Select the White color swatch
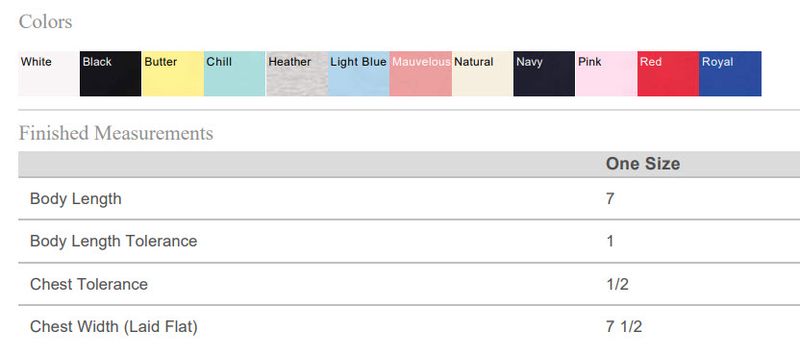This screenshot has height=363, width=800. [x=49, y=74]
